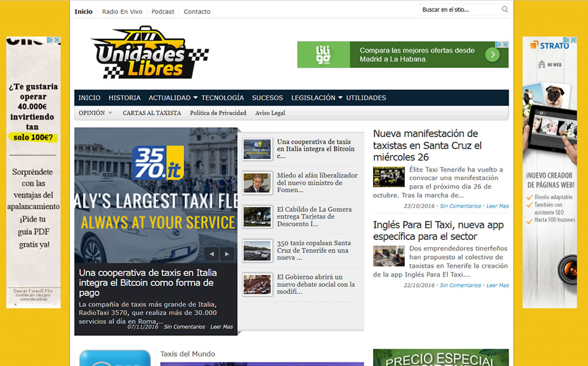Image resolution: width=588 pixels, height=366 pixels.
Task: Select Radio En Vivo in top menu
Action: click(122, 11)
